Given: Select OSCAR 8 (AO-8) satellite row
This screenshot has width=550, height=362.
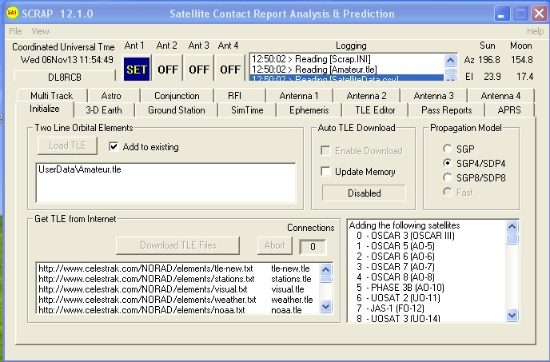Looking at the screenshot, I should coord(427,277).
